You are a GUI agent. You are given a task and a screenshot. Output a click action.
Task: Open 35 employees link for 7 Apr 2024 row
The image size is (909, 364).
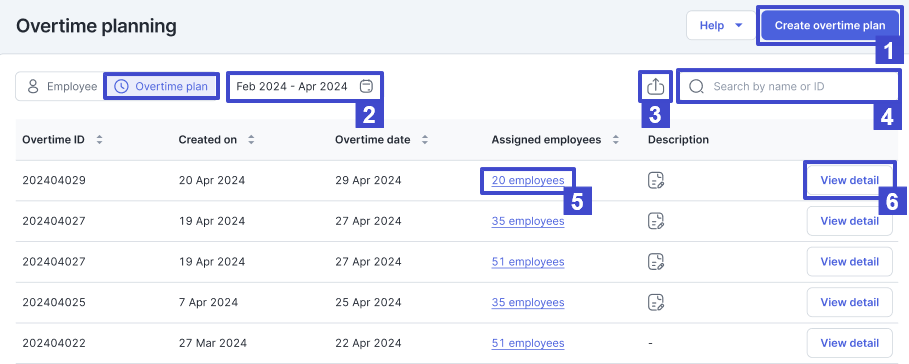pyautogui.click(x=528, y=302)
